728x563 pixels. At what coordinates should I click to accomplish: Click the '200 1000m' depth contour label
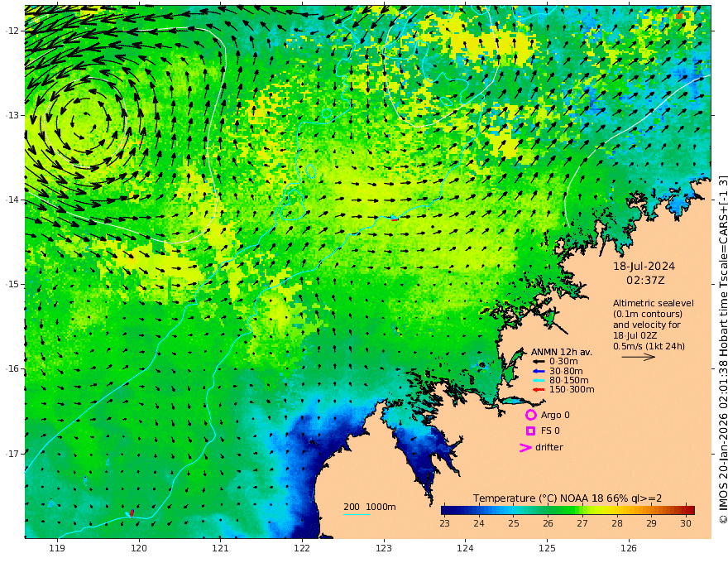tap(370, 507)
